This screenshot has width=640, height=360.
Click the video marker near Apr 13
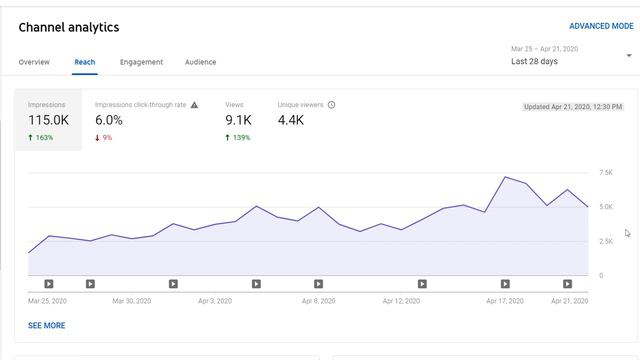coord(422,284)
